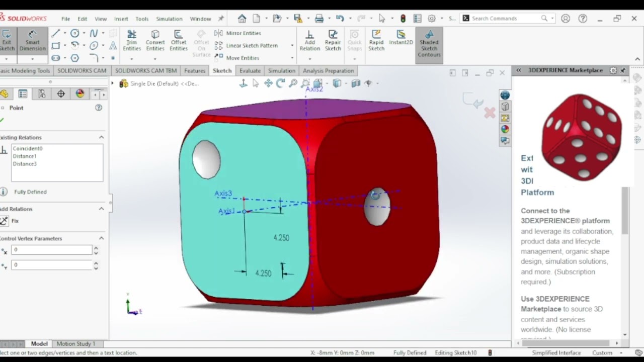The image size is (644, 362).
Task: Click Convert Entities tool
Action: click(155, 40)
